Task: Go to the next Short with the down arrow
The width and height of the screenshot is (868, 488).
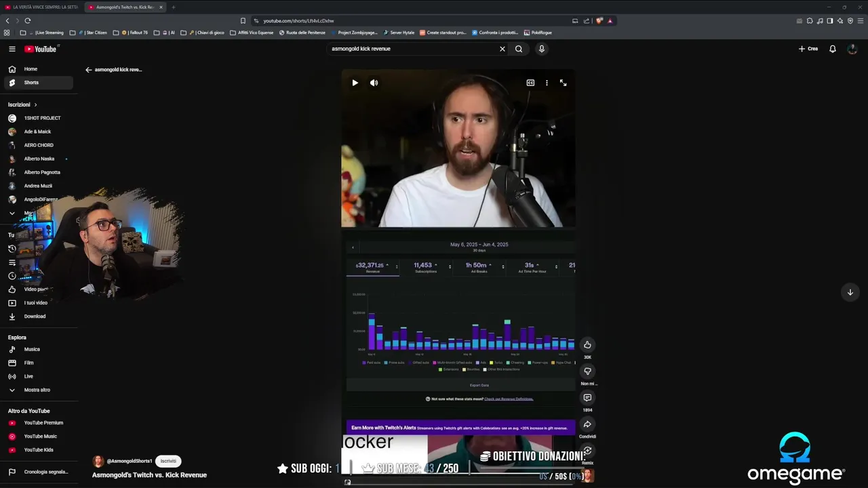Action: (x=850, y=292)
